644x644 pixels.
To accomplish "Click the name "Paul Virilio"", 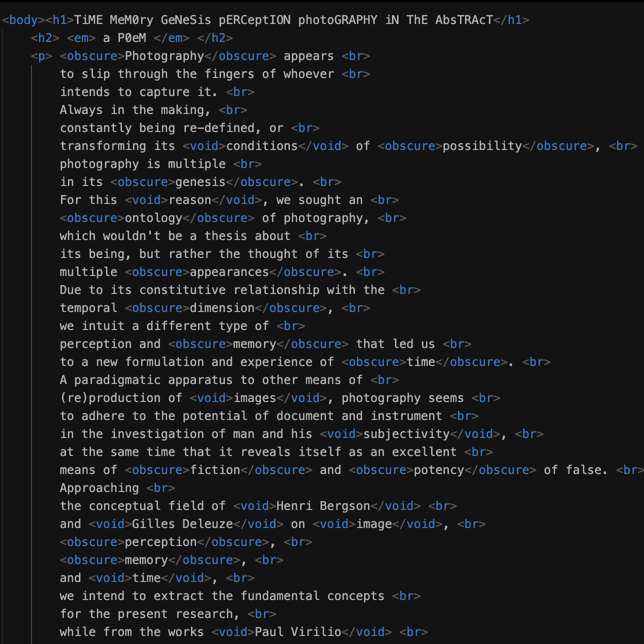I will click(x=298, y=632).
